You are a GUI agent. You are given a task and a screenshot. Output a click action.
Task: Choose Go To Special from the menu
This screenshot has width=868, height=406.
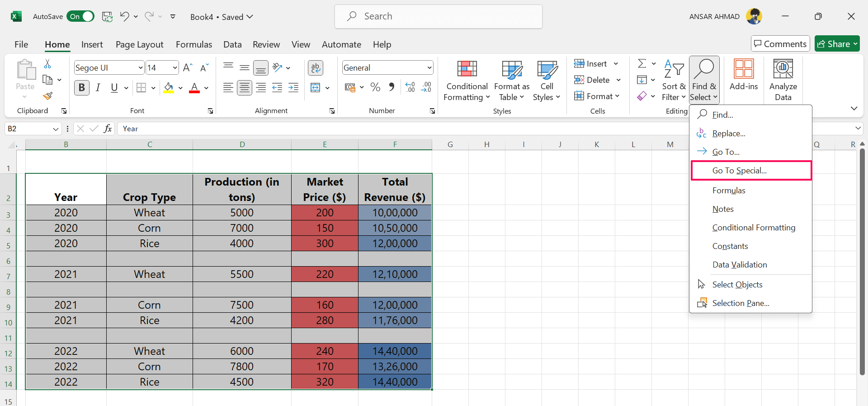739,171
